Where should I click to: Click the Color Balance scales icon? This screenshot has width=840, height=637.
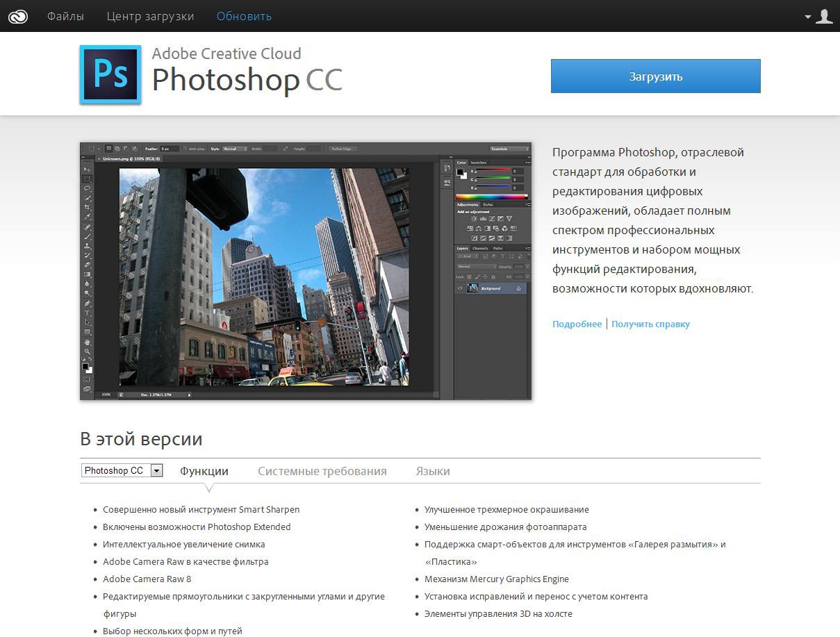(x=479, y=229)
